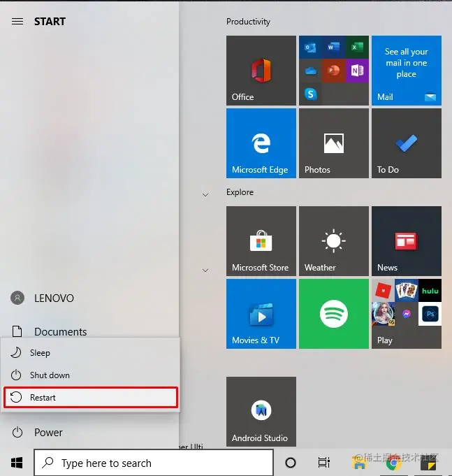Click the Explore group header
452x476 pixels.
240,192
